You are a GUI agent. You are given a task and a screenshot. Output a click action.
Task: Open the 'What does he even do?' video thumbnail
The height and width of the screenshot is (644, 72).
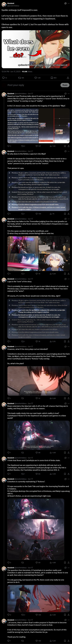click(x=36, y=49)
